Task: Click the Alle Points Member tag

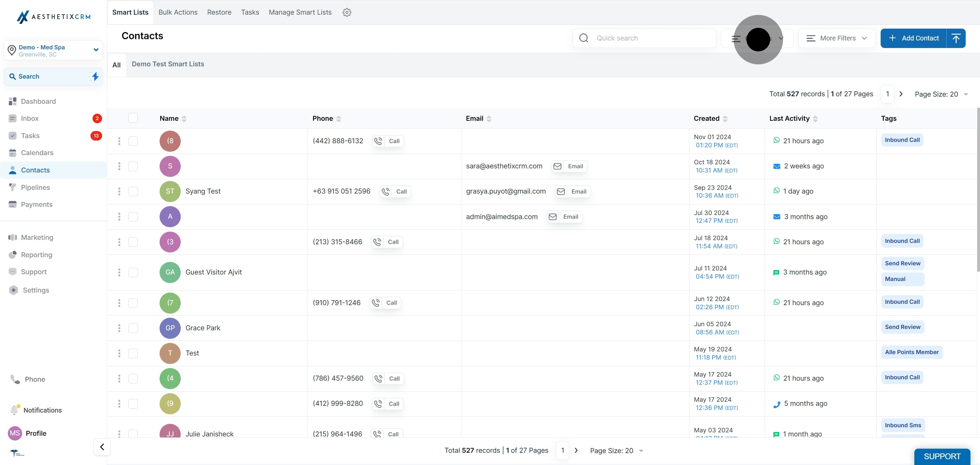Action: [x=912, y=352]
